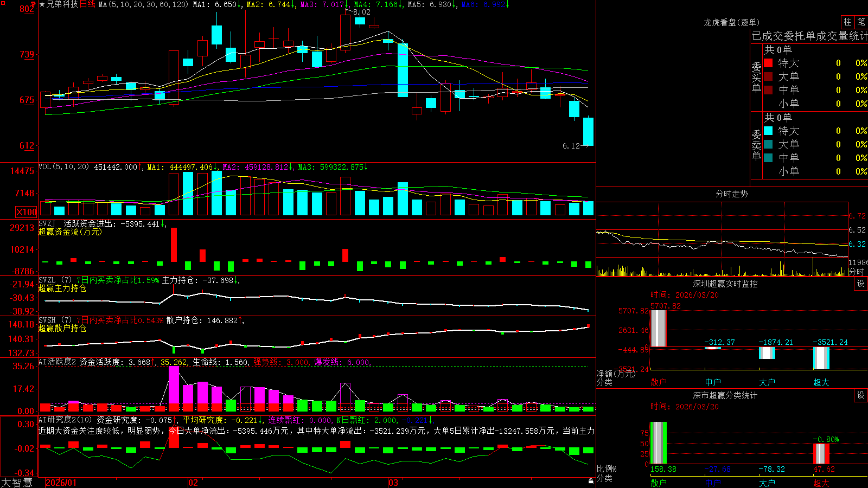Open 设 settings for 深圳超赢实时监控
This screenshot has width=868, height=488.
(x=861, y=284)
